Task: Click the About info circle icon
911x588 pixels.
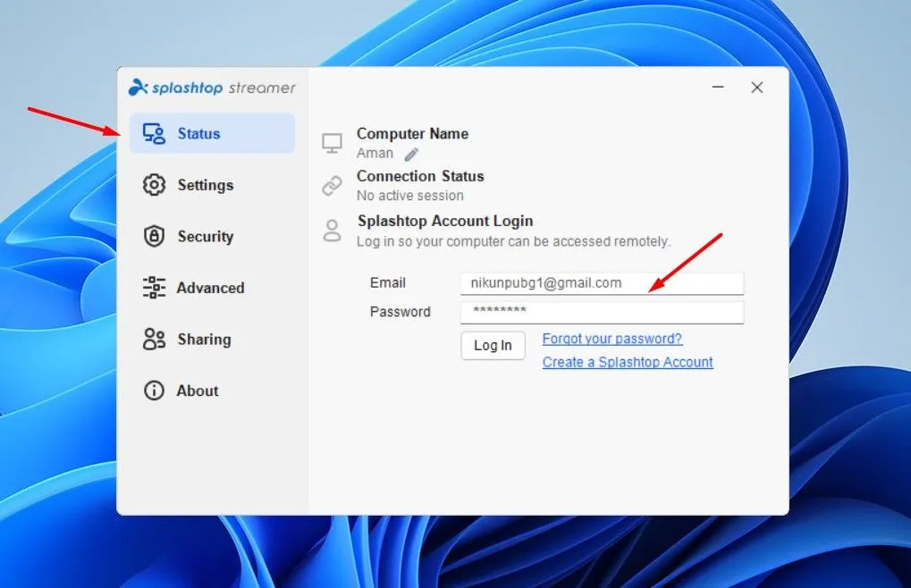Action: (x=154, y=391)
